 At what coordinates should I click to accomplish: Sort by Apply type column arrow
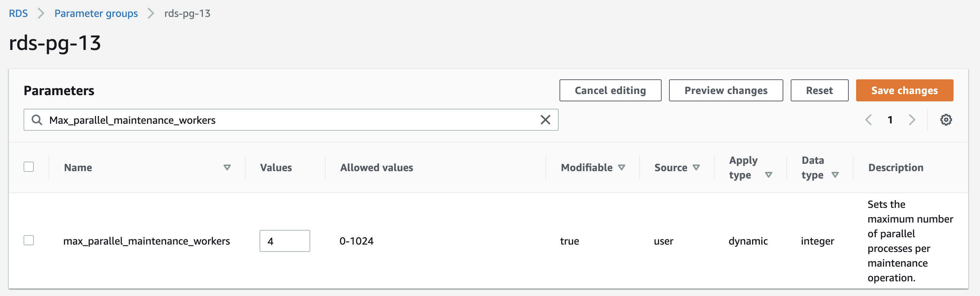[x=769, y=175]
